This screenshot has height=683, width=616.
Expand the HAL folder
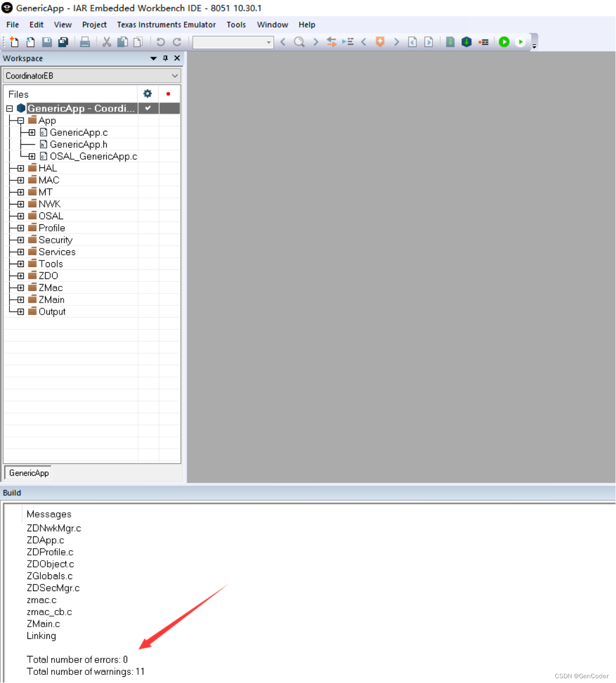click(20, 168)
